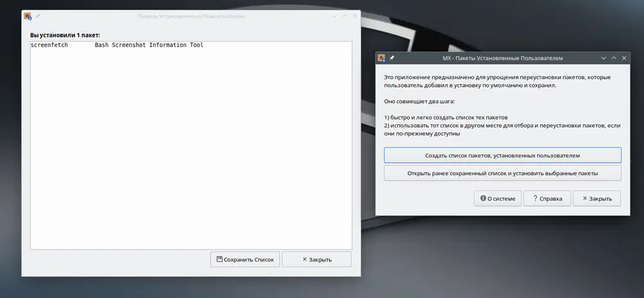Click the pin icon in MX dialog titlebar

coord(392,58)
